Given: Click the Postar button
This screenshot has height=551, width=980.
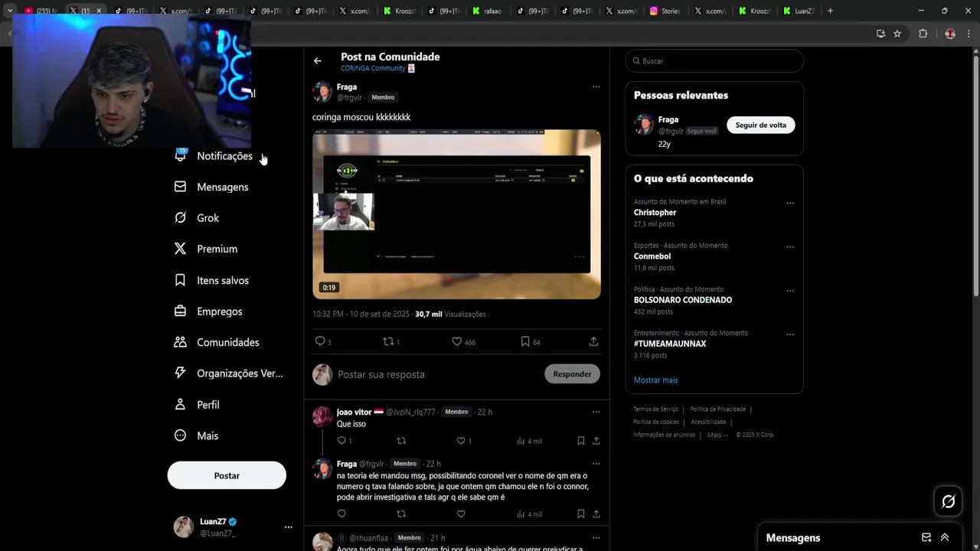Looking at the screenshot, I should [227, 475].
